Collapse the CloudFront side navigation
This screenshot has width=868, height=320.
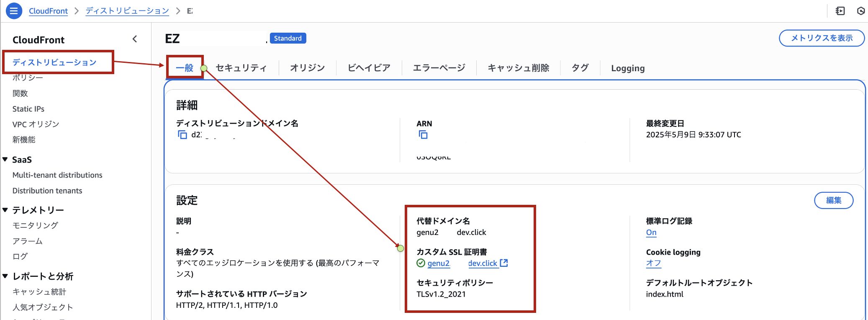coord(135,39)
